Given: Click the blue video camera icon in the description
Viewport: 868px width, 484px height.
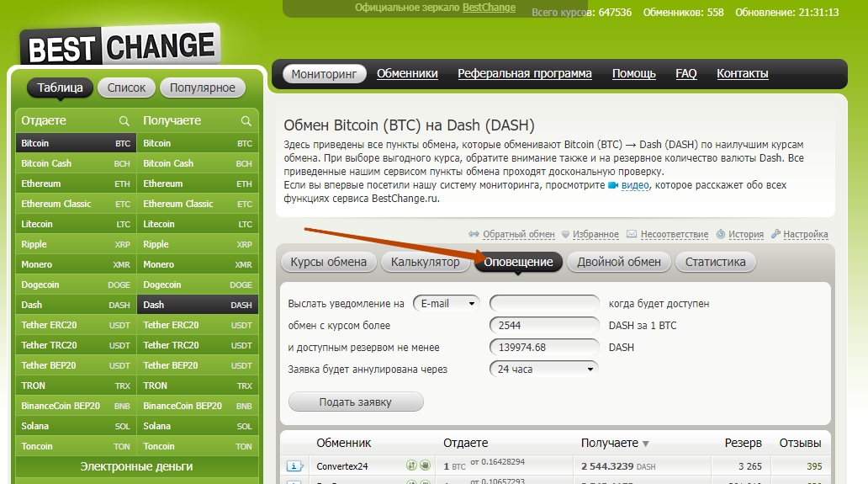Looking at the screenshot, I should click(x=613, y=185).
